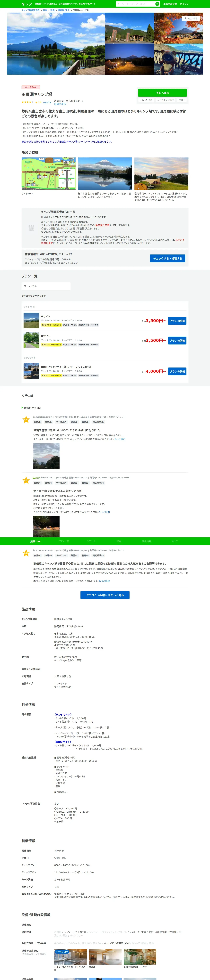Click もっと読む on かめかん's review
The height and width of the screenshot is (980, 210).
pyautogui.click(x=105, y=512)
